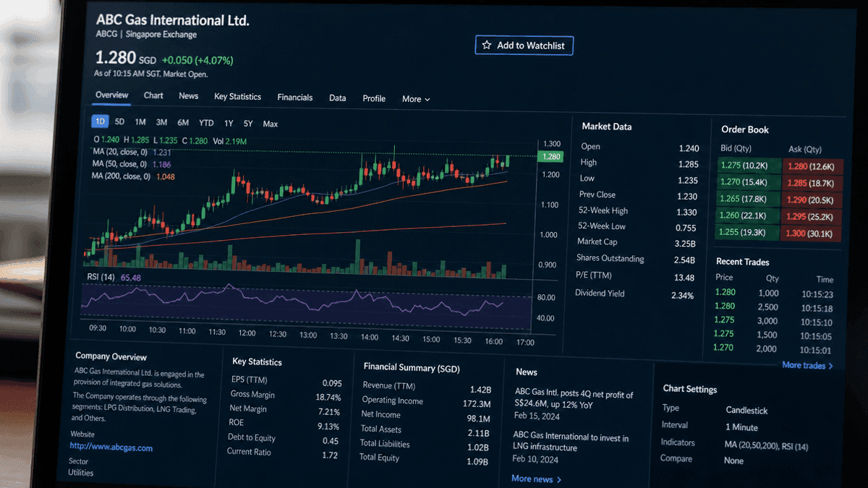This screenshot has height=488, width=868.
Task: Click the Gross Margin value 18.74%
Action: (x=328, y=398)
